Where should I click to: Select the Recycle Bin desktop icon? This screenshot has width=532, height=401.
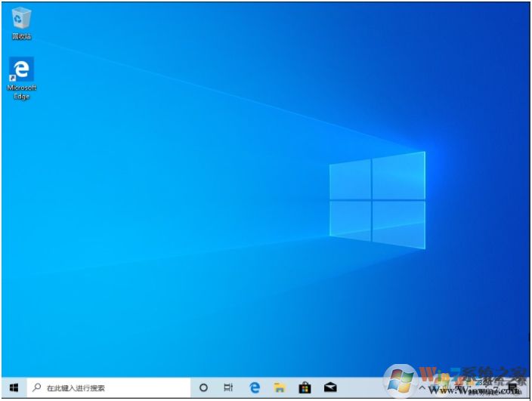pyautogui.click(x=21, y=23)
